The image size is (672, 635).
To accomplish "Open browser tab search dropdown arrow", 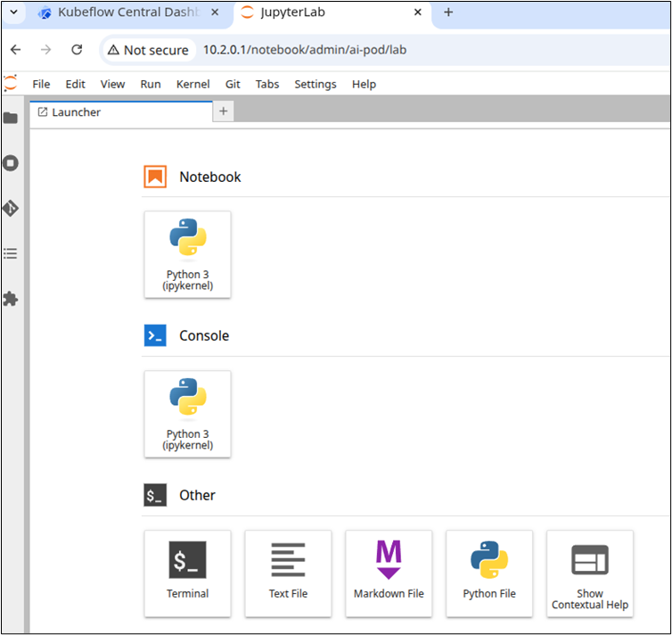I will click(13, 12).
